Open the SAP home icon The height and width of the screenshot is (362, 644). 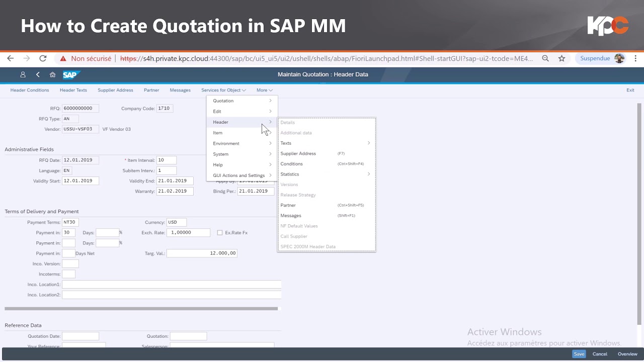[x=52, y=74]
